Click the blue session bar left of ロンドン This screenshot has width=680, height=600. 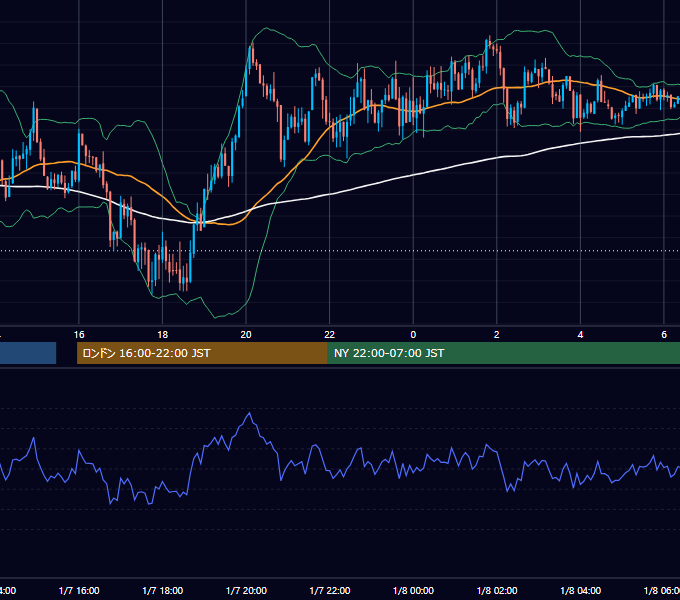tap(28, 353)
